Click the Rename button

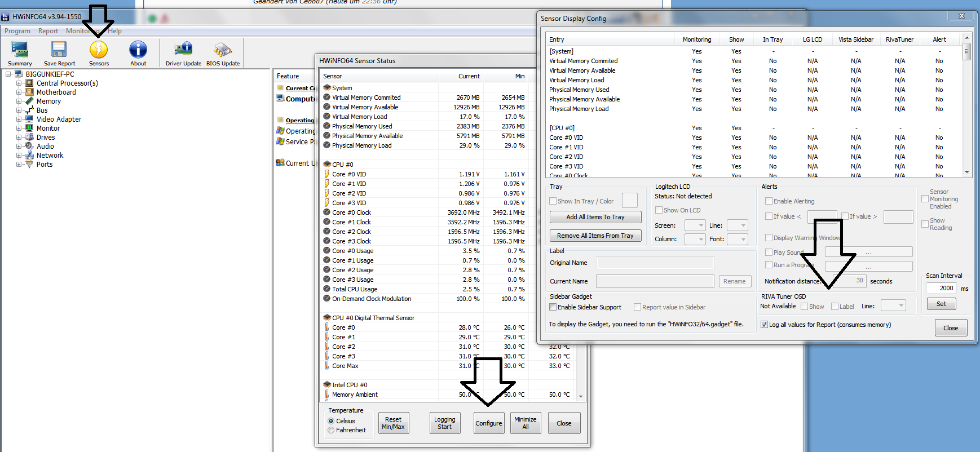pos(734,281)
